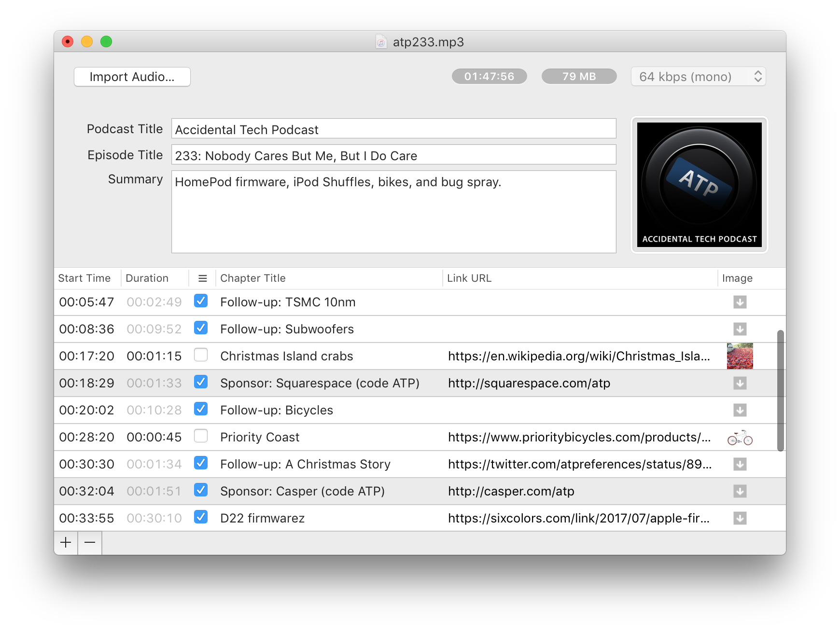Click the Christmas Island crabs thumbnail
Screen dimensions: 840x632
coord(740,356)
